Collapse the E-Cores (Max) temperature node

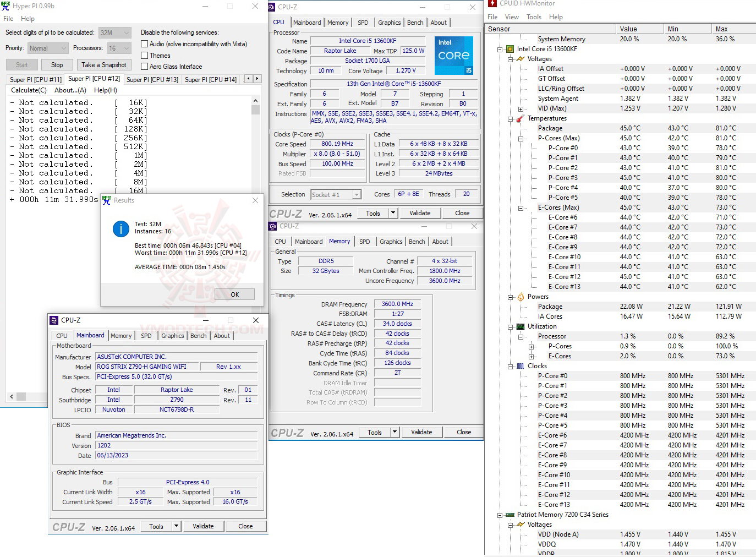(521, 207)
